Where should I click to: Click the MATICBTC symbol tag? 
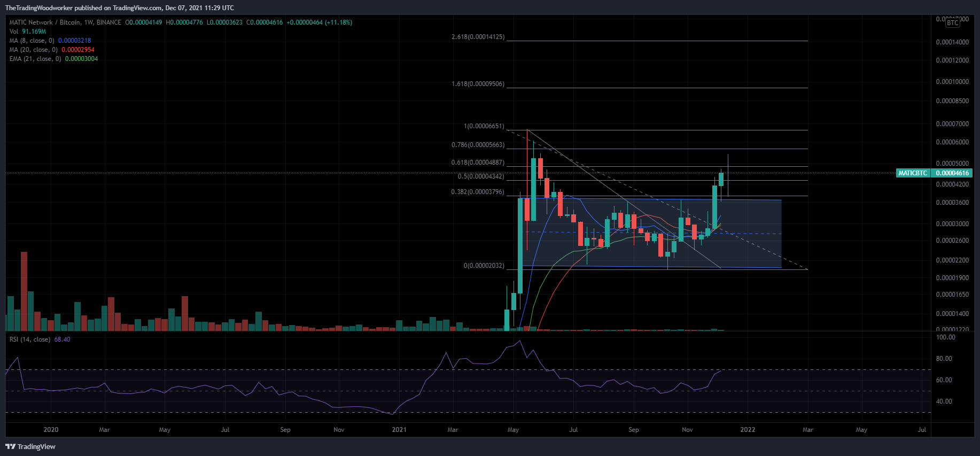coord(913,173)
